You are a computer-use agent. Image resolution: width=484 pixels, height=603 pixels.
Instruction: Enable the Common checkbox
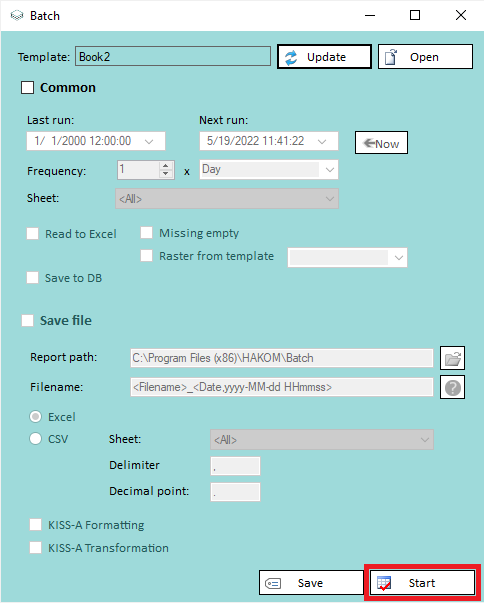(27, 88)
